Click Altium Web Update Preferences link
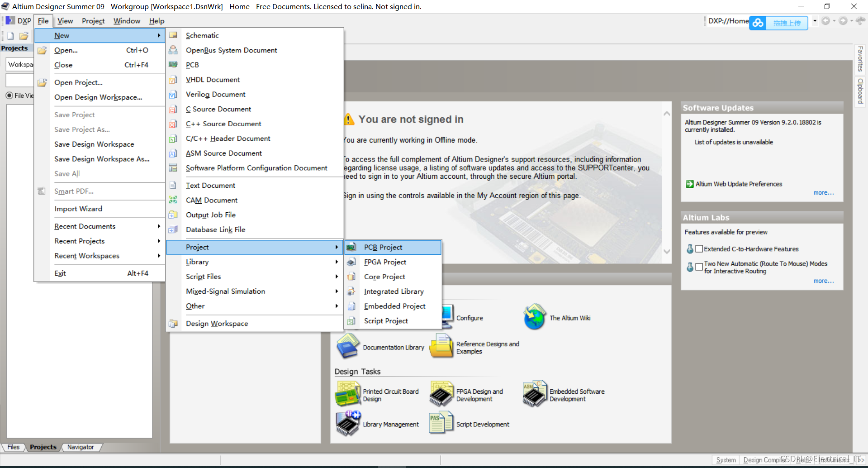Image resolution: width=868 pixels, height=468 pixels. 739,184
